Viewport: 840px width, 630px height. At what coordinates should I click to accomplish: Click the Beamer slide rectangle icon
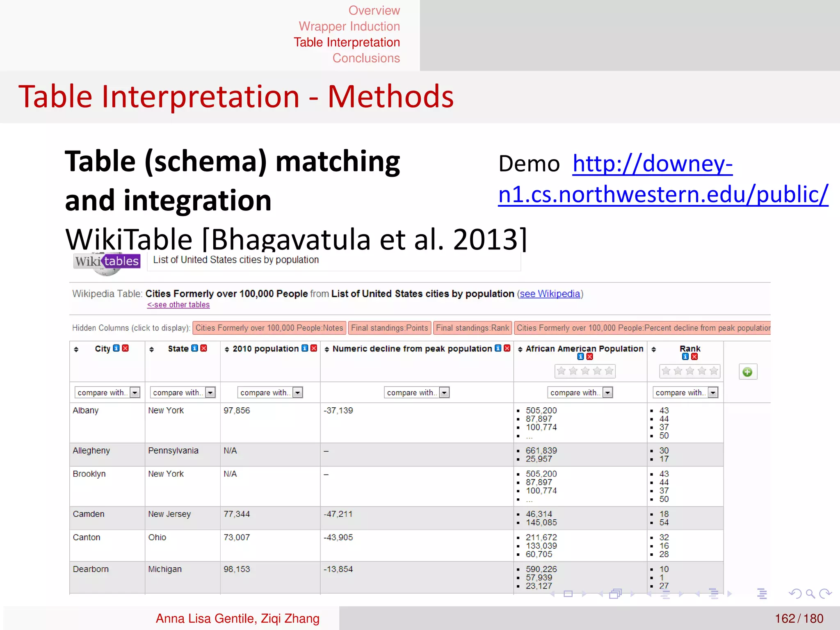(568, 594)
